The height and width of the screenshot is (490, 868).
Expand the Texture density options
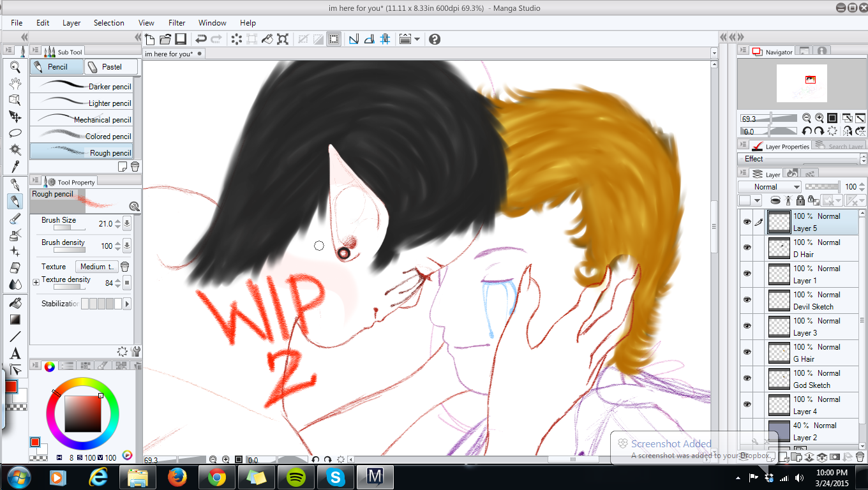36,282
